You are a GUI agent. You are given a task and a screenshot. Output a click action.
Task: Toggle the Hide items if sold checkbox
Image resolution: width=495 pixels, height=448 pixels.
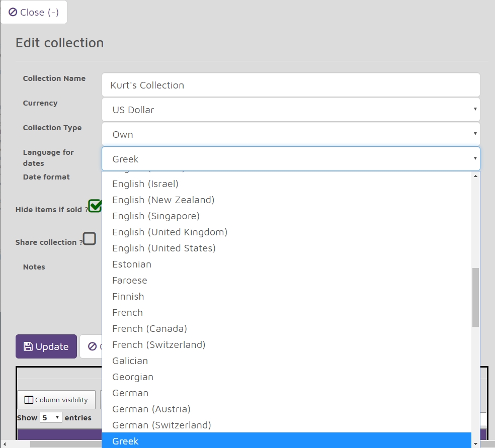tap(95, 206)
